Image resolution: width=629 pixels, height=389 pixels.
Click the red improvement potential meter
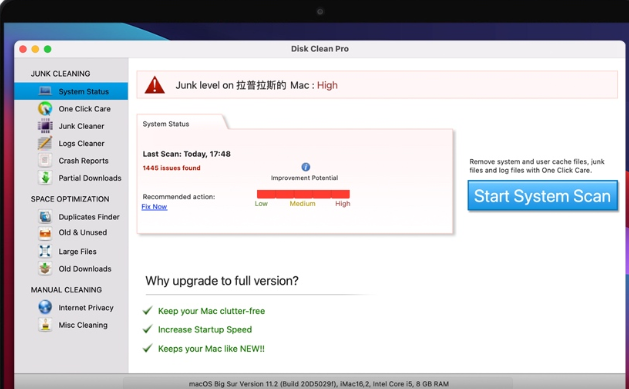(303, 194)
